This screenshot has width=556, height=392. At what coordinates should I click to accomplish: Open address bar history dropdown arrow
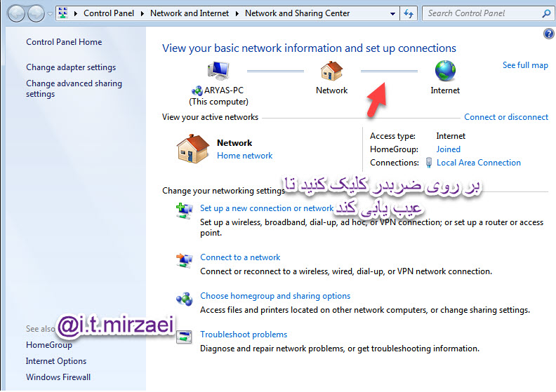click(392, 14)
